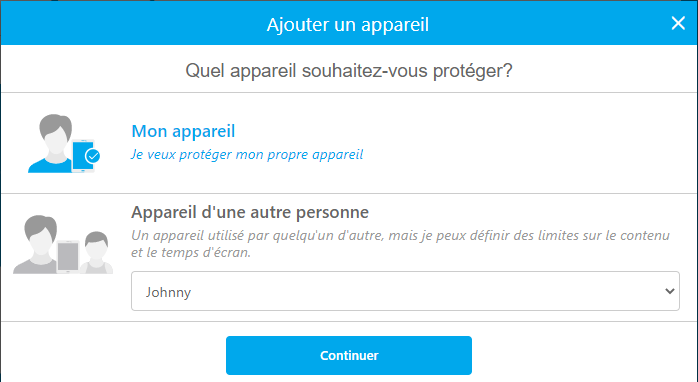Click the gray tablet graphic between the two people

coord(68,256)
